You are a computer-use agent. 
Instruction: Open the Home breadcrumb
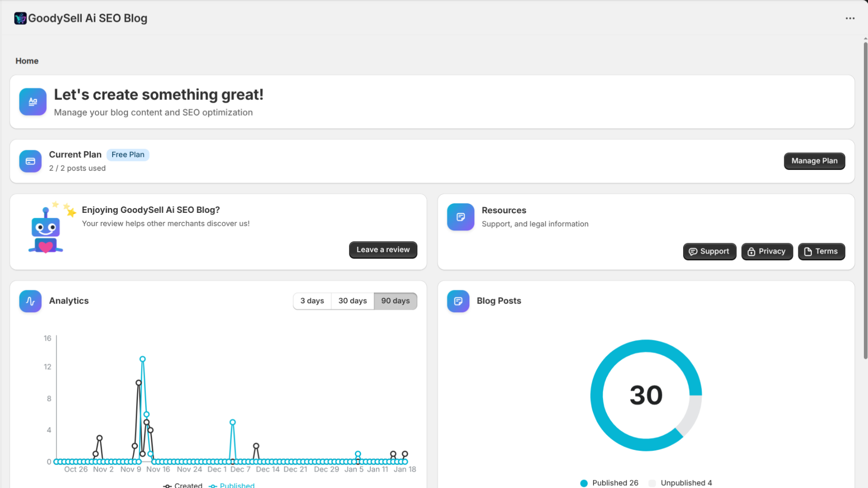pos(27,61)
